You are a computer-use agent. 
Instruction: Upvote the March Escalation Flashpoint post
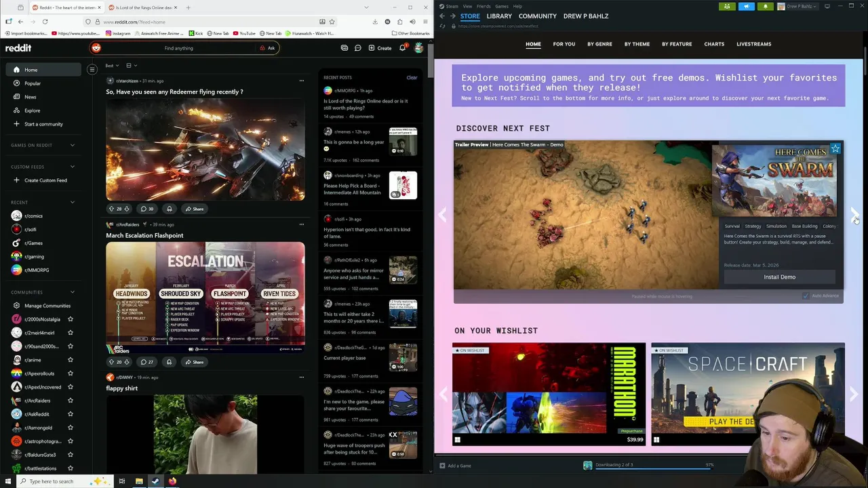tap(111, 362)
